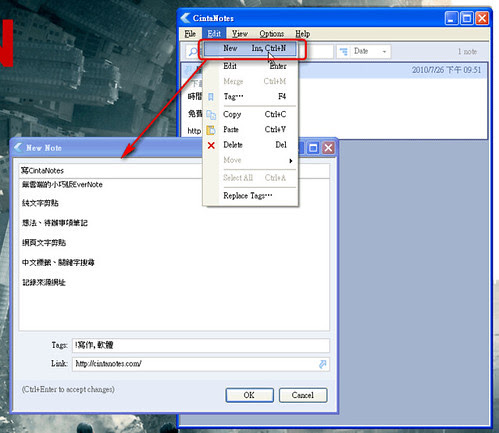Choose Delete from the Edit menu
Image resolution: width=499 pixels, height=433 pixels.
coord(250,145)
